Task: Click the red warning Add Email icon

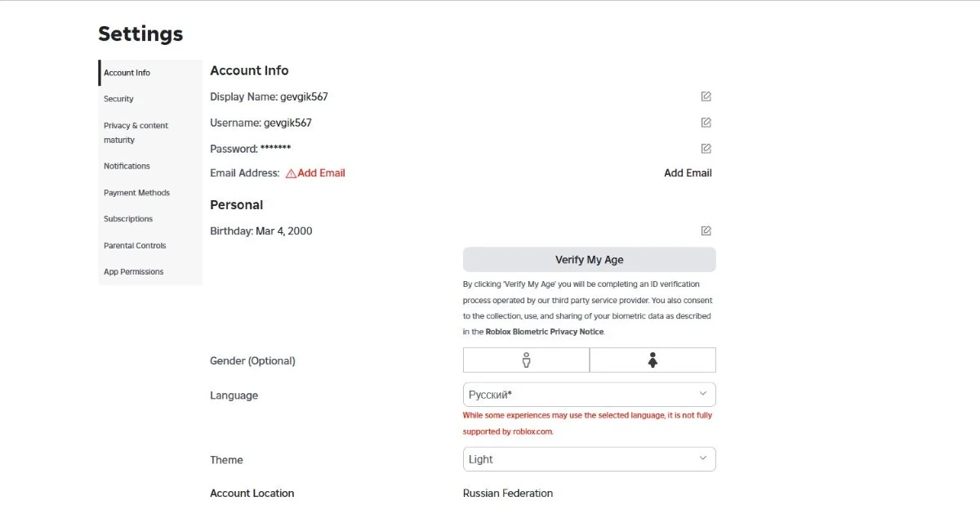Action: 291,173
